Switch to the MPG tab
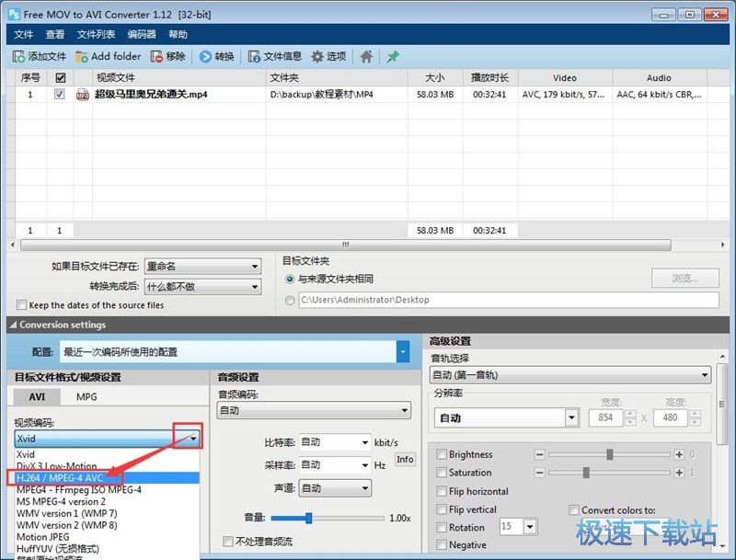Viewport: 736px width, 560px height. (x=86, y=397)
